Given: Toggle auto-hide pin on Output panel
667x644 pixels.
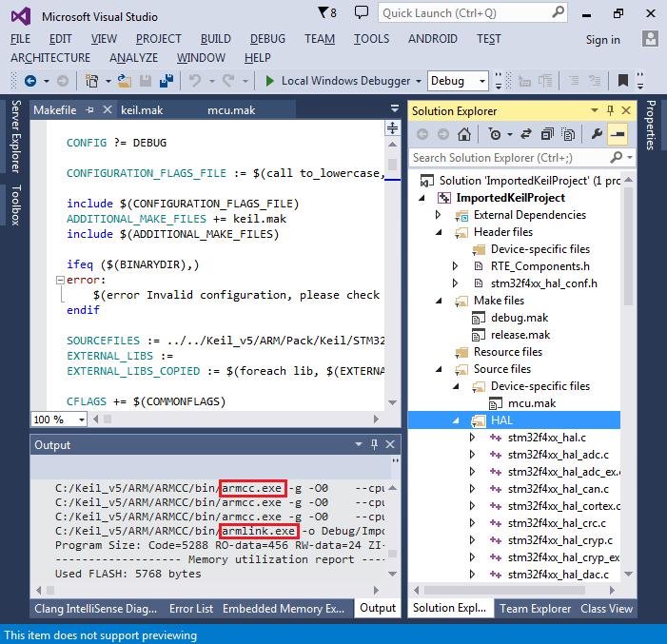Looking at the screenshot, I should (376, 445).
